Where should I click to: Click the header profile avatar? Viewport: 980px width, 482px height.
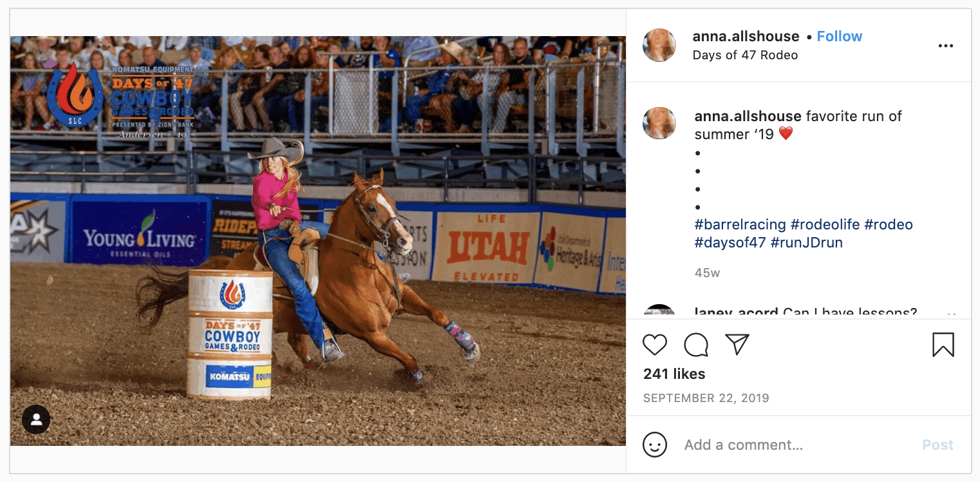pyautogui.click(x=659, y=45)
